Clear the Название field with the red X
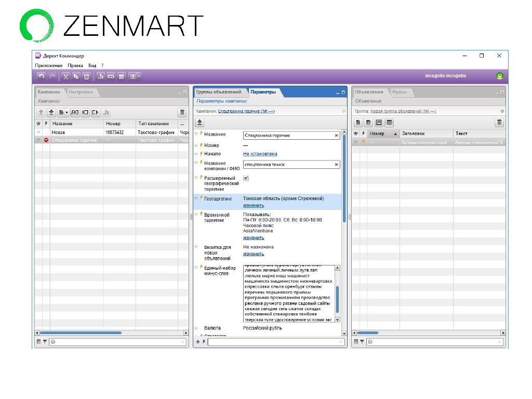This screenshot has width=532, height=399. click(336, 136)
